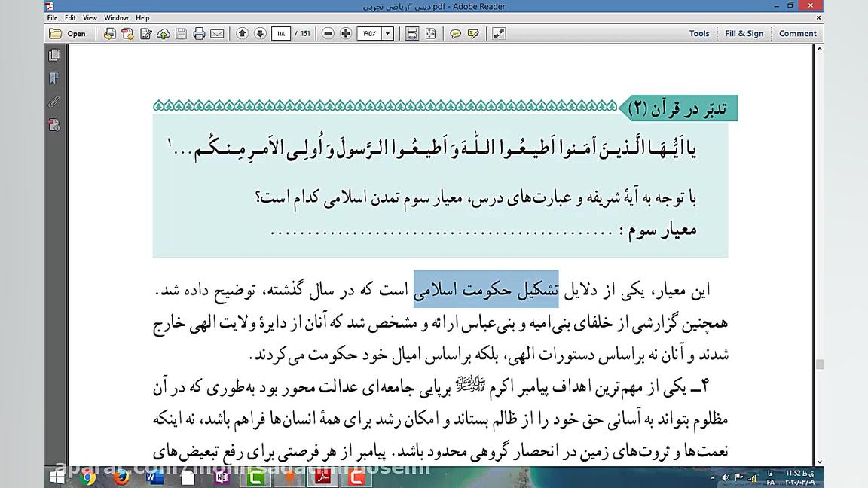Print the document with printer icon

199,34
